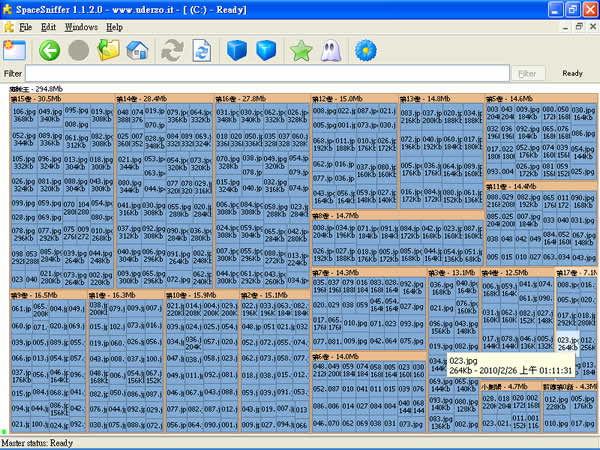Click the grey Go forward button
The width and height of the screenshot is (600, 450).
[78, 50]
